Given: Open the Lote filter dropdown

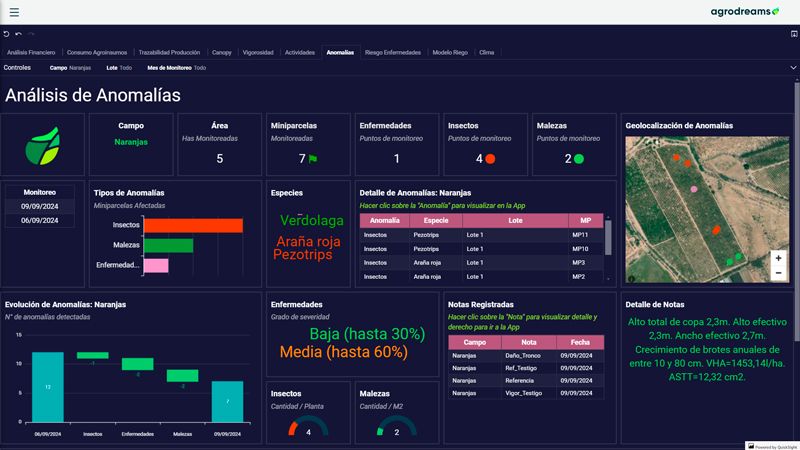Looking at the screenshot, I should point(119,68).
